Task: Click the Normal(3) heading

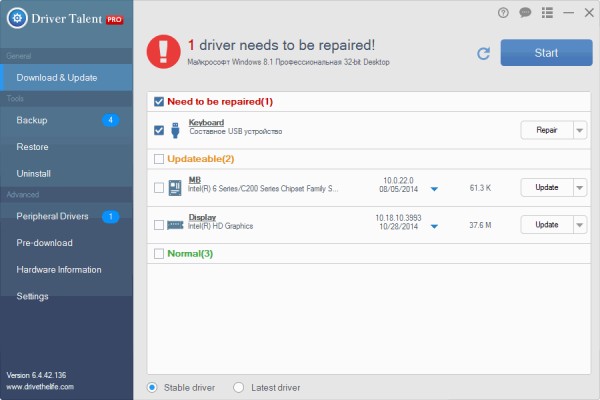Action: pyautogui.click(x=190, y=254)
